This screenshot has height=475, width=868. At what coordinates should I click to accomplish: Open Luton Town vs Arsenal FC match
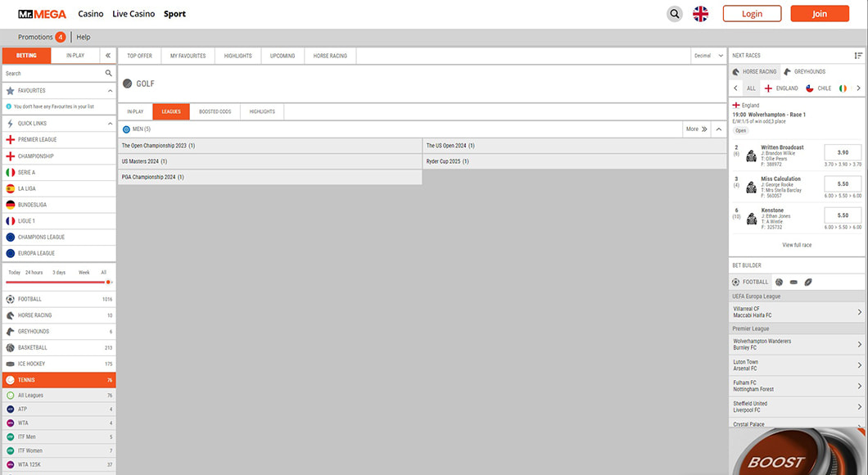click(x=797, y=365)
